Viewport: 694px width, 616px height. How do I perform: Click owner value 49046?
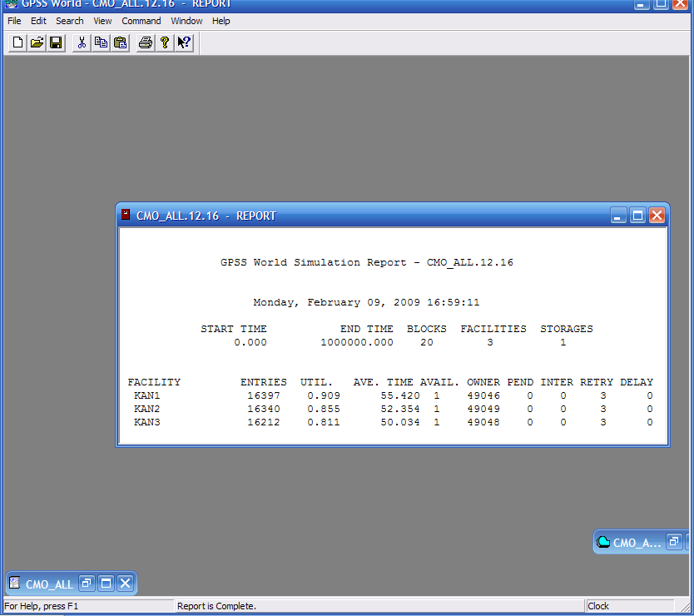coord(483,395)
